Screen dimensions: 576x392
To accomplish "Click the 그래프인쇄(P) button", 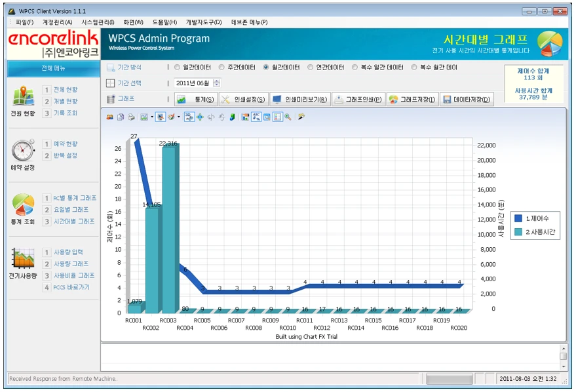I will (x=358, y=99).
